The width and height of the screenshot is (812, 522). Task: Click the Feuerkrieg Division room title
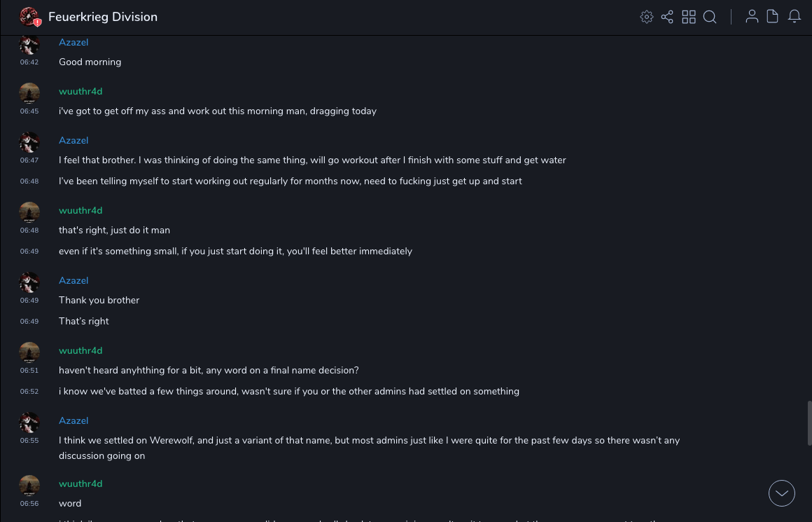(x=103, y=17)
